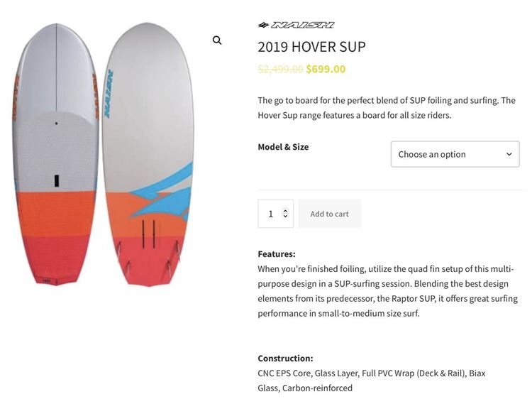This screenshot has width=532, height=399.
Task: Focus the quantity input field
Action: pyautogui.click(x=271, y=214)
